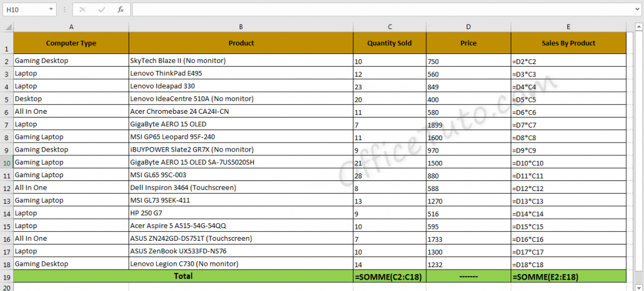Select row 10 header
644x291 pixels.
(x=6, y=163)
